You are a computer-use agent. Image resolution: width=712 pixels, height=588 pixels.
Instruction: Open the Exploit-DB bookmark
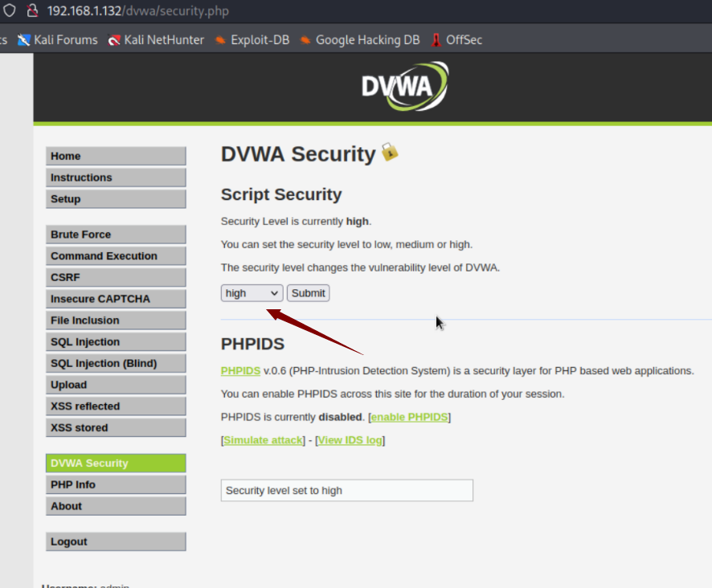[252, 40]
